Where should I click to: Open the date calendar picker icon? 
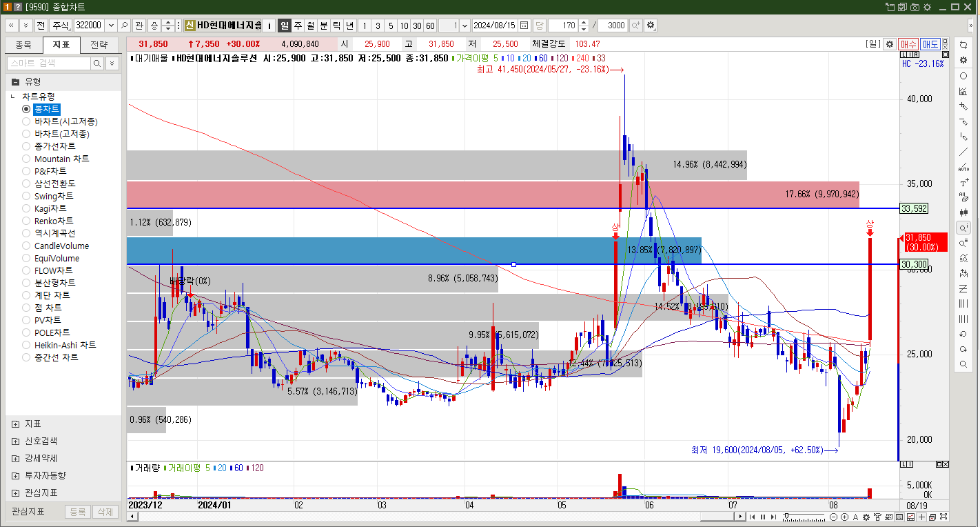(524, 25)
